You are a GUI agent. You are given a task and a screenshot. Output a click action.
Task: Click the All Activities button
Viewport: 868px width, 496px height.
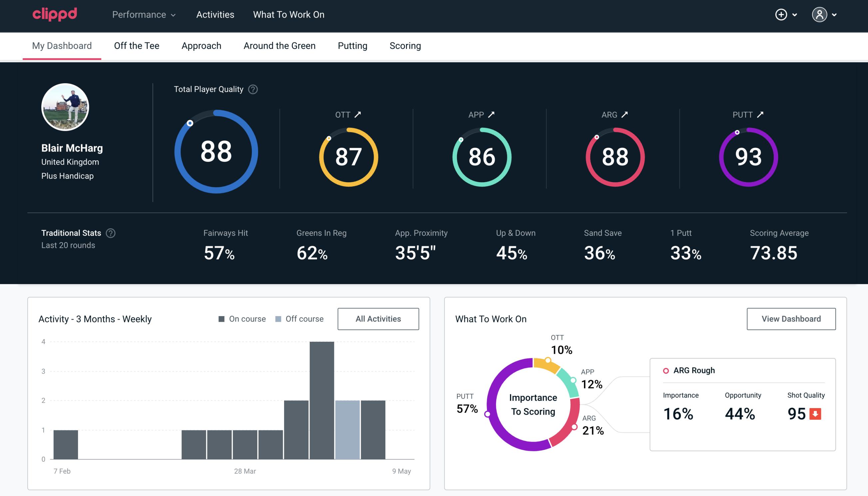pos(378,318)
